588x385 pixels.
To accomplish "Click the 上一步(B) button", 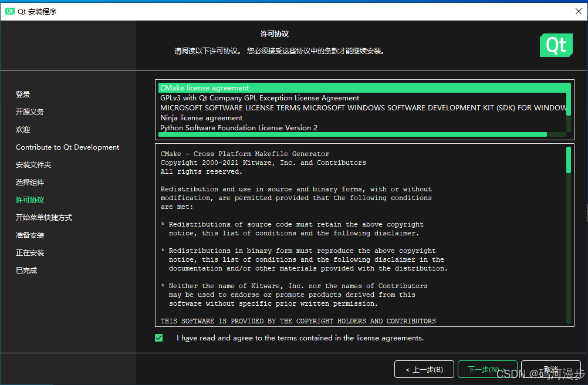I will pyautogui.click(x=424, y=369).
